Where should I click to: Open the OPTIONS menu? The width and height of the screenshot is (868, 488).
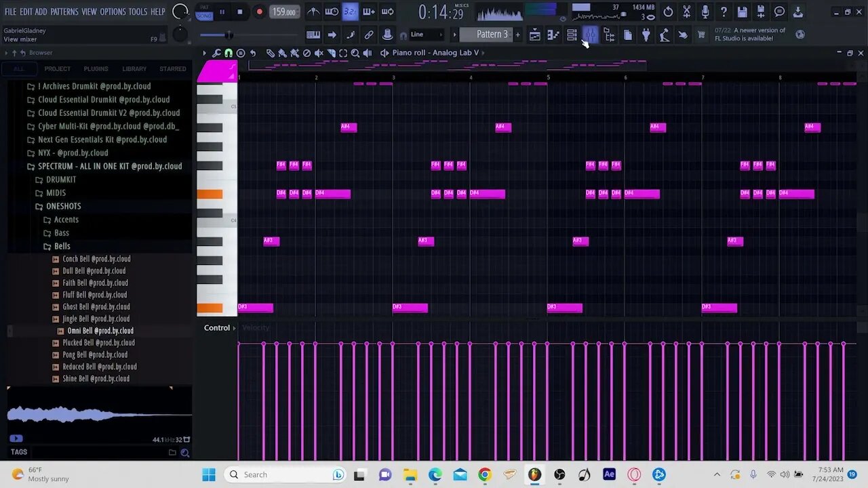click(x=113, y=12)
